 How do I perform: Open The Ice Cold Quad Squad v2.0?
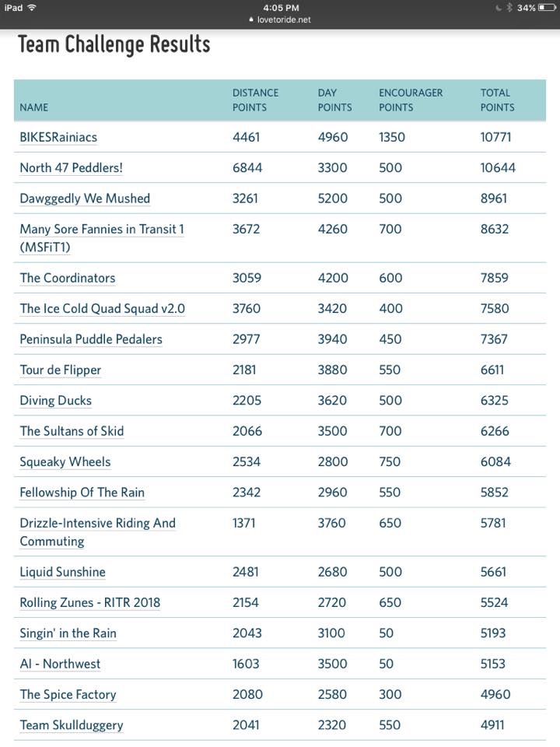(102, 309)
